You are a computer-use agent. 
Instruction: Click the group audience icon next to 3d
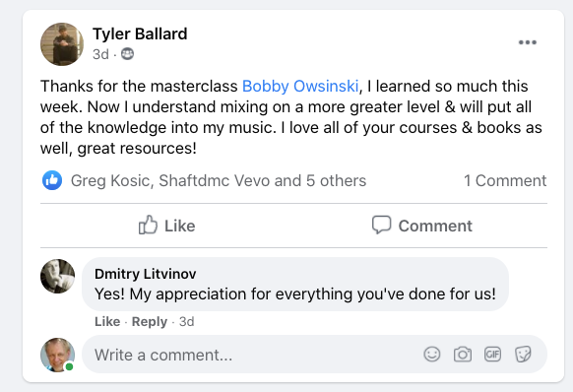point(127,54)
